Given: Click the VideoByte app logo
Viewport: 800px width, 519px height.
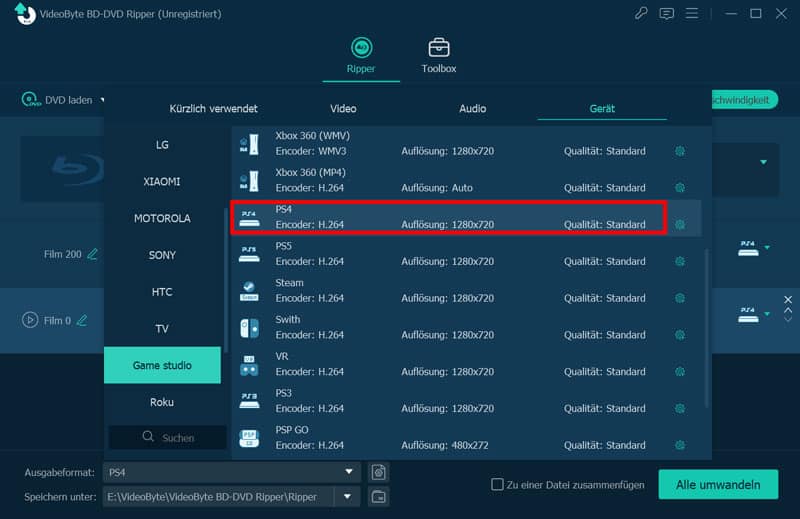Looking at the screenshot, I should [24, 13].
